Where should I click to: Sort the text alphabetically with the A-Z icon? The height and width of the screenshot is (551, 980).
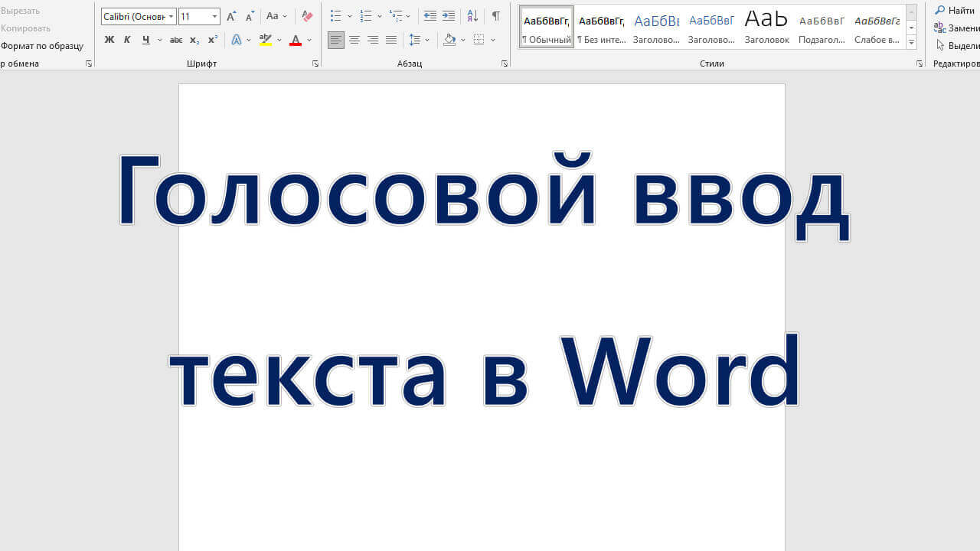[x=472, y=16]
